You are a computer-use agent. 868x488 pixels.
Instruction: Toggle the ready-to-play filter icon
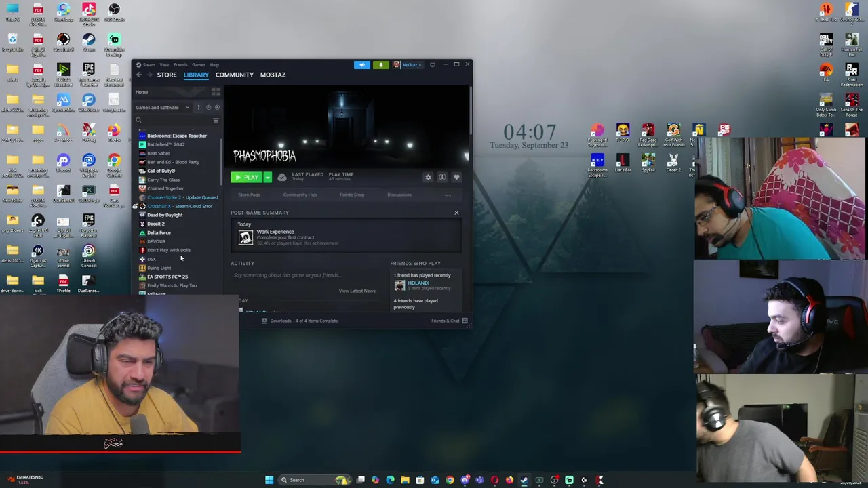[217, 107]
